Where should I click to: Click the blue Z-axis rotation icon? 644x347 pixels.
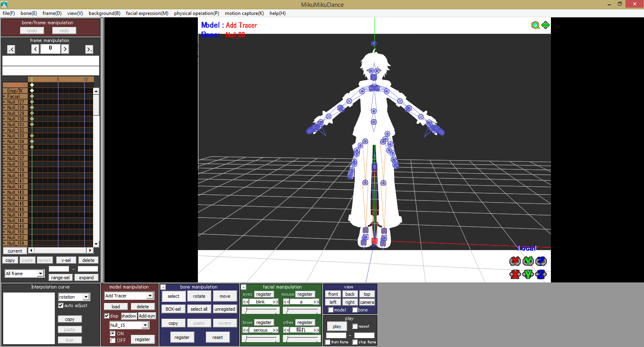[x=541, y=261]
